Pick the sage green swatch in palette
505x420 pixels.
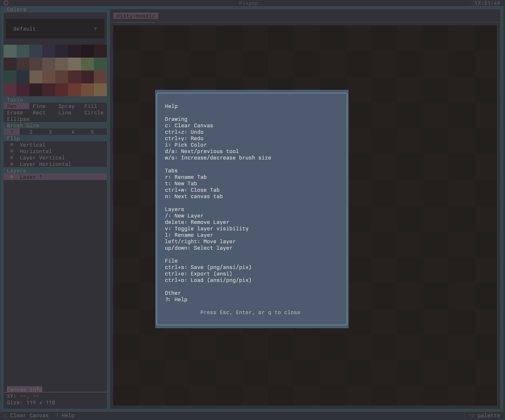[10, 51]
